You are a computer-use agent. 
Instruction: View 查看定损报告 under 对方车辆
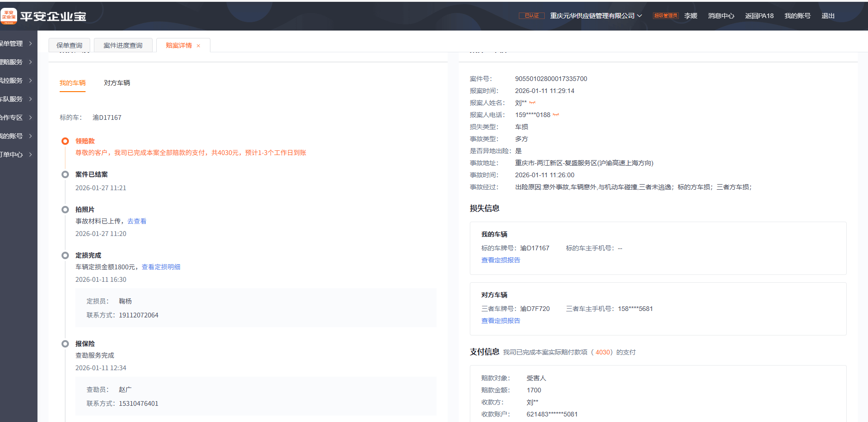[500, 321]
